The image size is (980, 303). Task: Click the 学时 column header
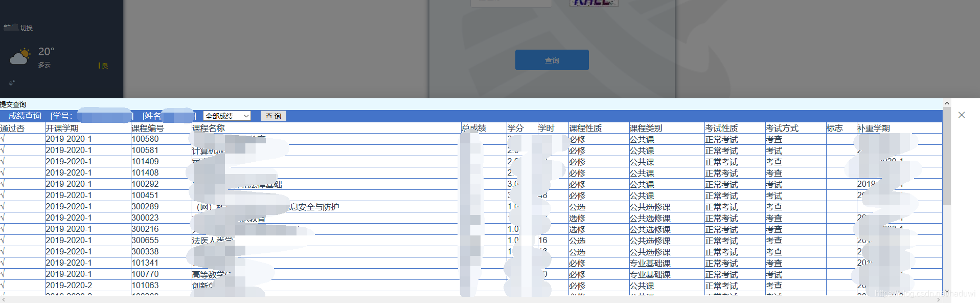pyautogui.click(x=546, y=128)
